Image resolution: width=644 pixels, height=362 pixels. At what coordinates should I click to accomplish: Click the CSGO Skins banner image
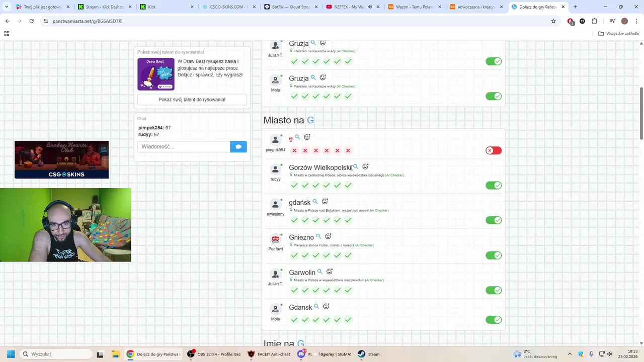click(61, 159)
